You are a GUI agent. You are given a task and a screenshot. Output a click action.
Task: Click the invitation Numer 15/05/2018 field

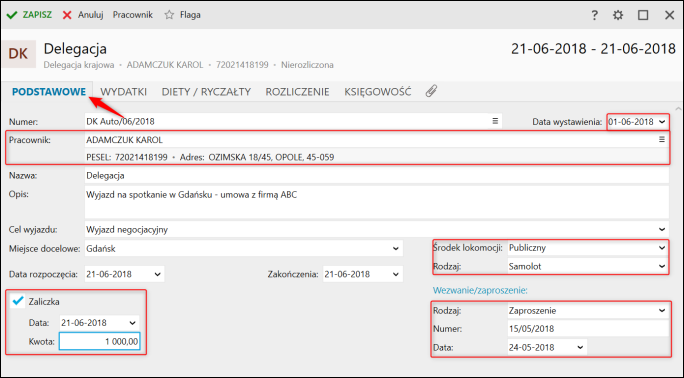[588, 329]
